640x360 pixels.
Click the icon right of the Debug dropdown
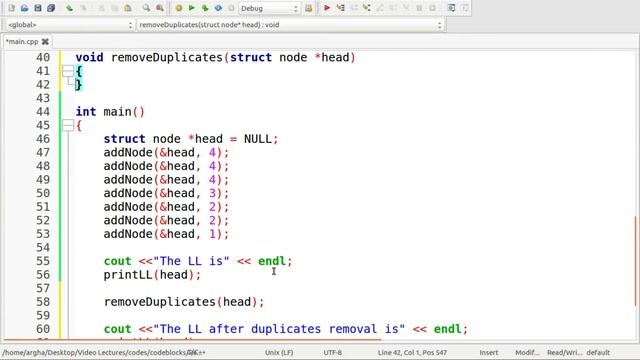[309, 8]
